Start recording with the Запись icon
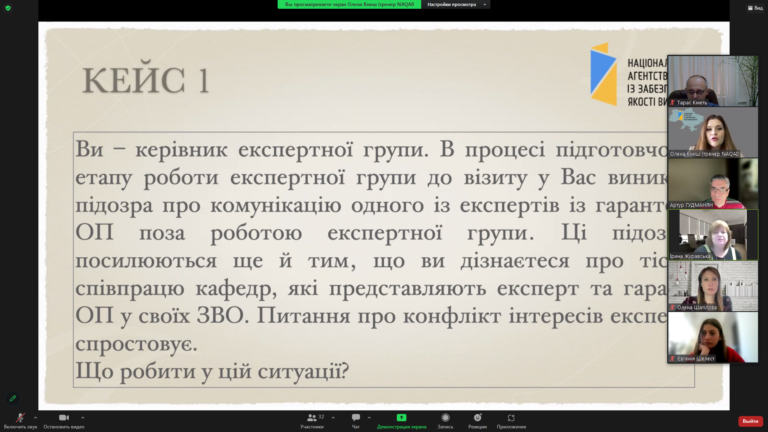 coord(445,418)
